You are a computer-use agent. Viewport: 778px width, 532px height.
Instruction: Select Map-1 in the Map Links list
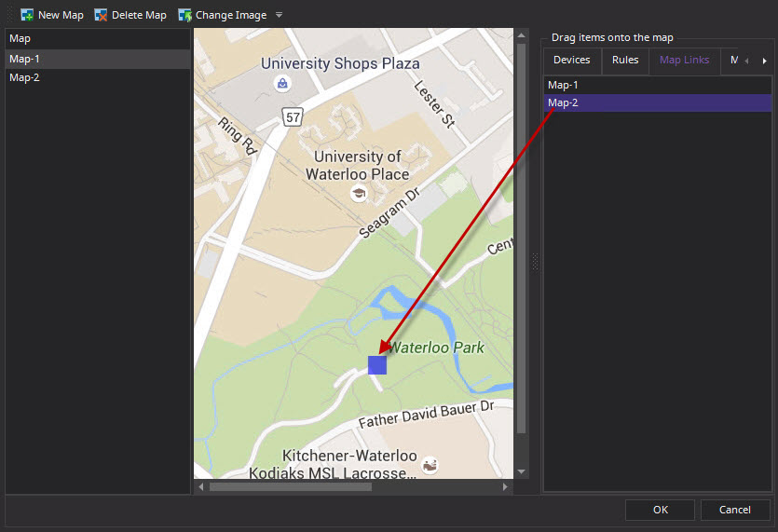click(x=658, y=85)
